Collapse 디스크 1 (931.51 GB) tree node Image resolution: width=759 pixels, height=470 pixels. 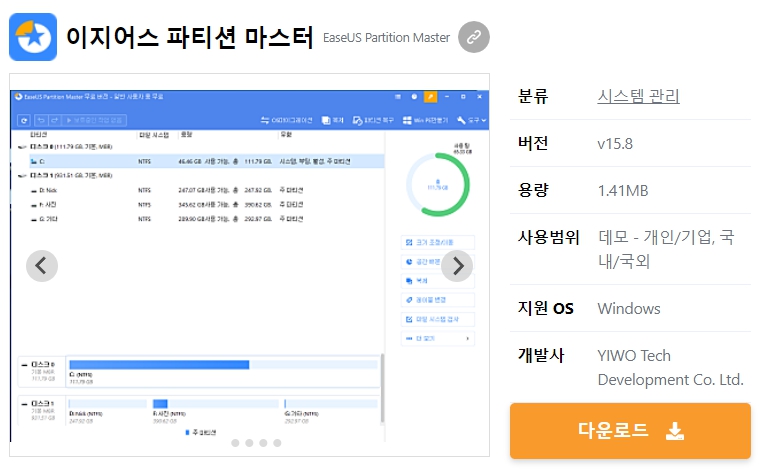(x=22, y=176)
